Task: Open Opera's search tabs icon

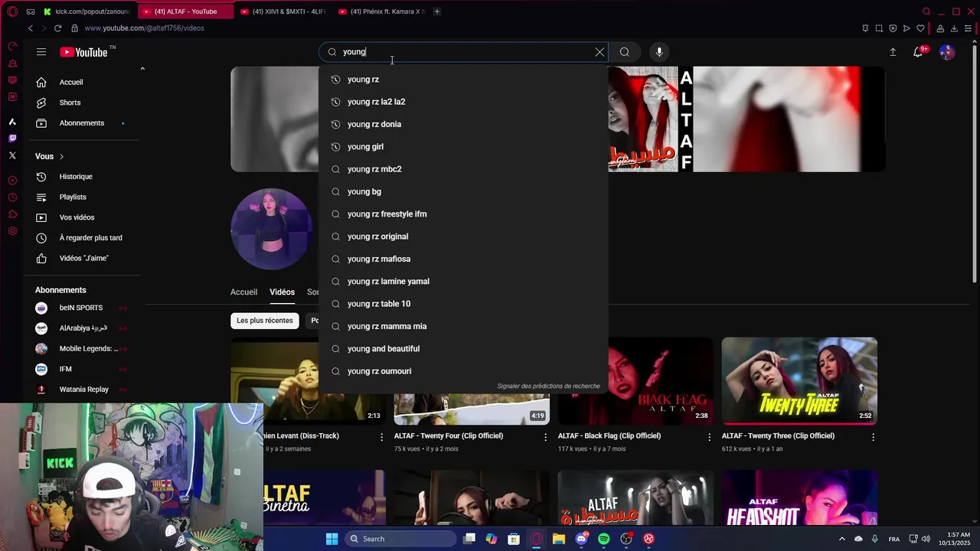Action: coord(926,11)
